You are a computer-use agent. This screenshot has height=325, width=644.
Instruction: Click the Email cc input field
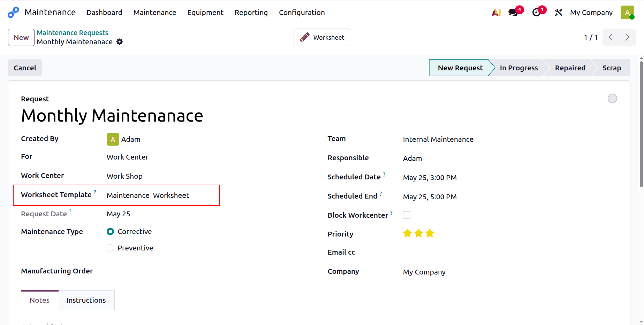click(510, 252)
